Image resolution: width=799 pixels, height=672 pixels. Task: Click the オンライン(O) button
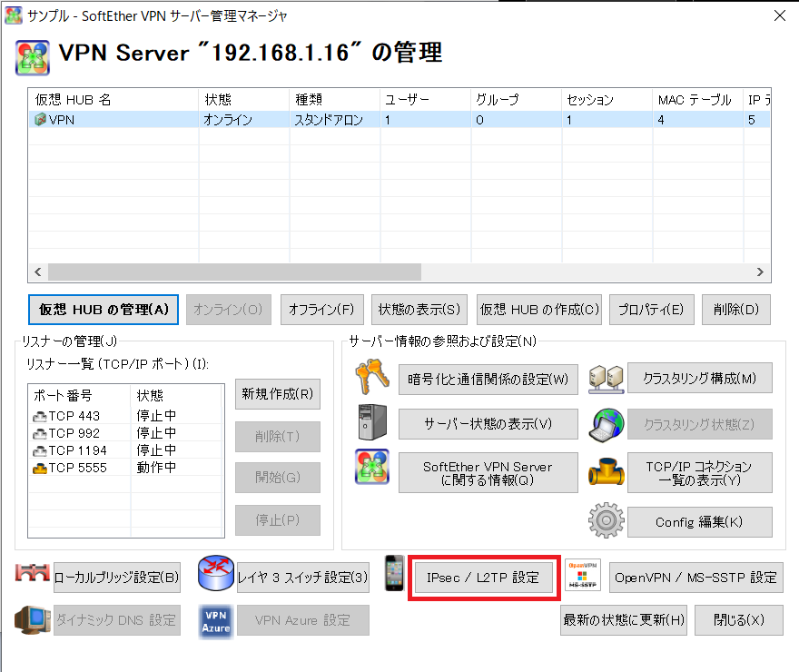[228, 310]
